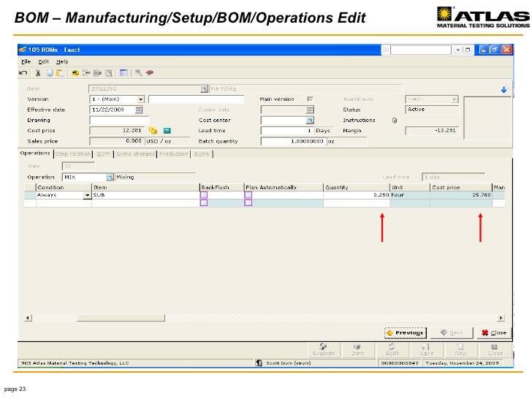Switch to the Operations tab
Image resolution: width=532 pixels, height=399 pixels.
click(35, 153)
